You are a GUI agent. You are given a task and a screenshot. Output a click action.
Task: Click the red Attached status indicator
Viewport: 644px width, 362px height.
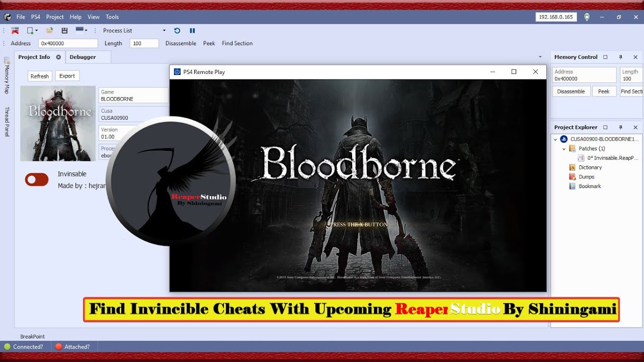[x=58, y=346]
